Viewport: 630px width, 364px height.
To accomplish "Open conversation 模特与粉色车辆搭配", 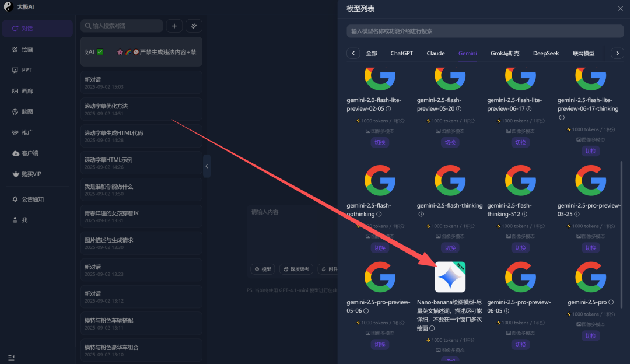I will (x=141, y=323).
